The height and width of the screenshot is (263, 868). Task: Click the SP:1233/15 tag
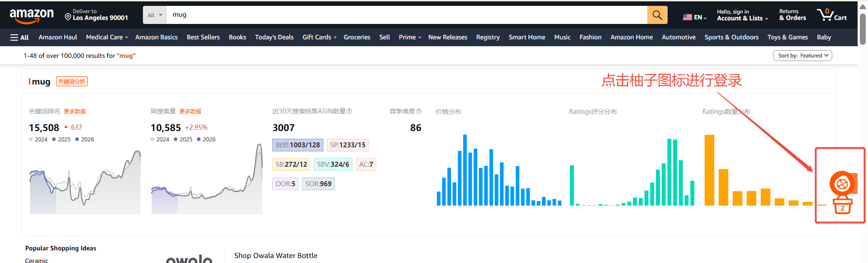tap(347, 145)
